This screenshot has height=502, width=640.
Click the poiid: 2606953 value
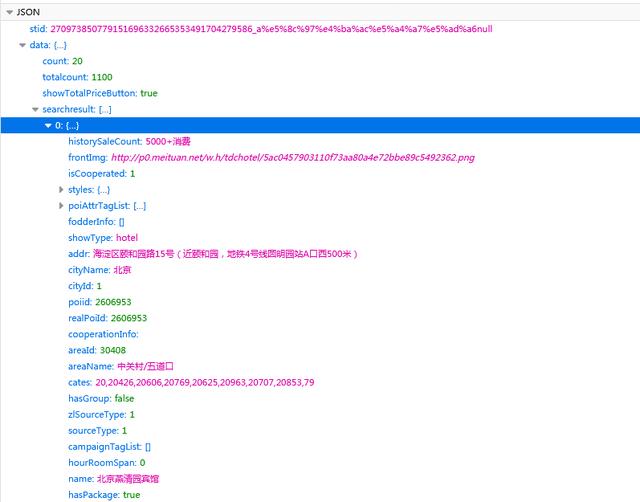pos(113,302)
